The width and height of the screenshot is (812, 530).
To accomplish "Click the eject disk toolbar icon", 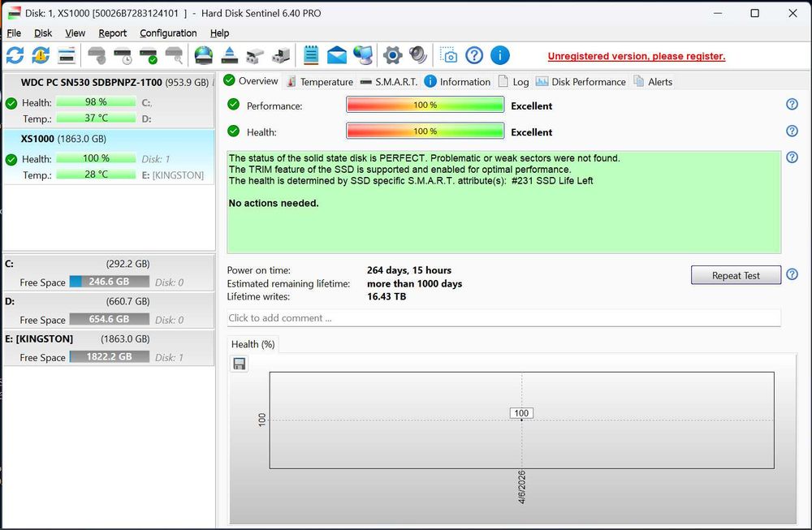I will [230, 55].
